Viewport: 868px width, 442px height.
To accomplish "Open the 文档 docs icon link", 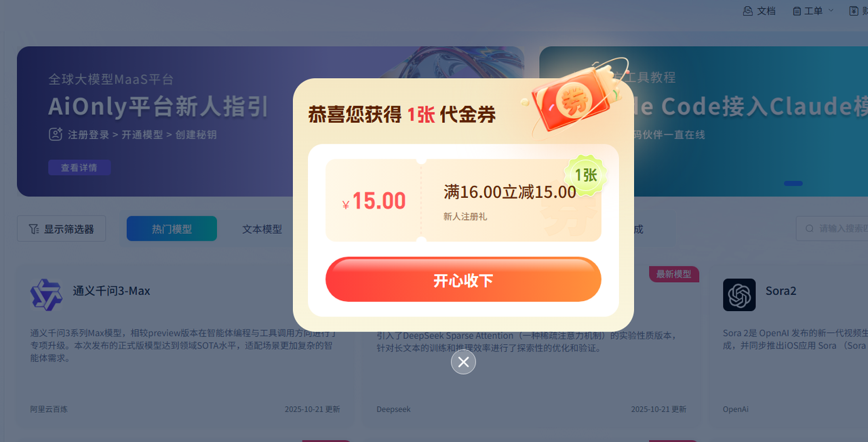I will tap(748, 11).
